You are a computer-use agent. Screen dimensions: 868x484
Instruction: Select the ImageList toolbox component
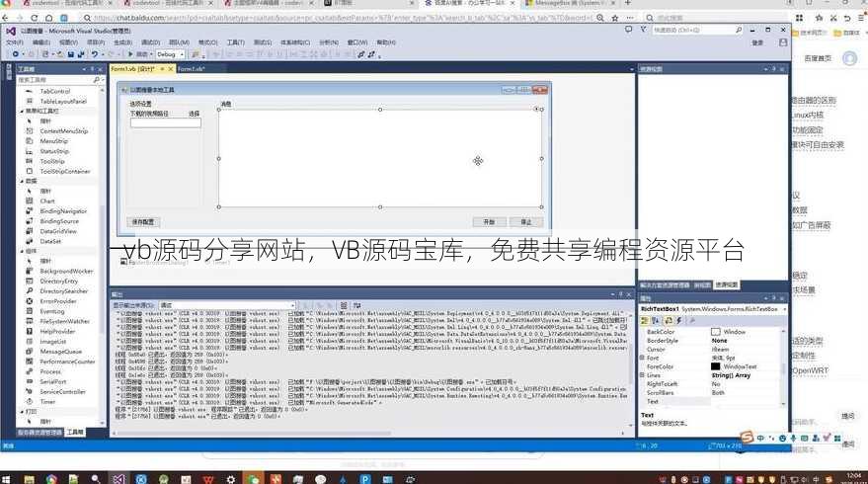pos(53,341)
